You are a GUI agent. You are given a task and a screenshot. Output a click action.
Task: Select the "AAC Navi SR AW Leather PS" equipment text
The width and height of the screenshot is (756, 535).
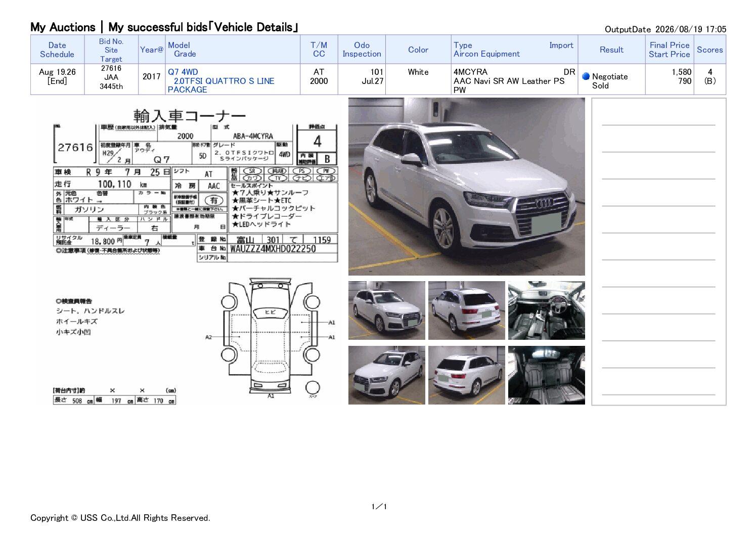pyautogui.click(x=509, y=81)
